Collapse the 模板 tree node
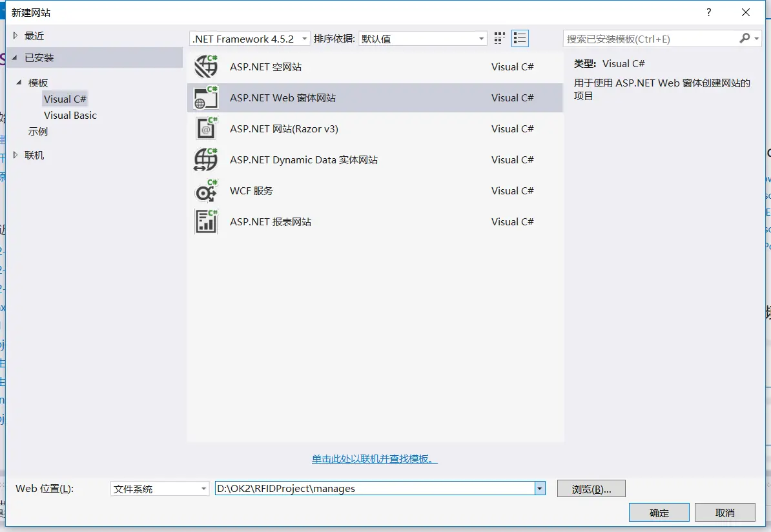This screenshot has height=532, width=771. (x=19, y=83)
